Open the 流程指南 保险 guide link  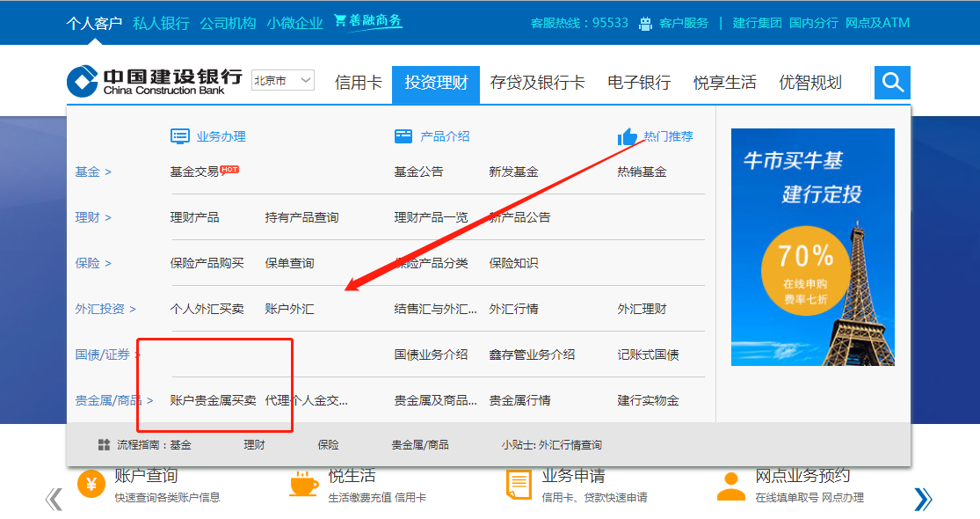[x=328, y=444]
